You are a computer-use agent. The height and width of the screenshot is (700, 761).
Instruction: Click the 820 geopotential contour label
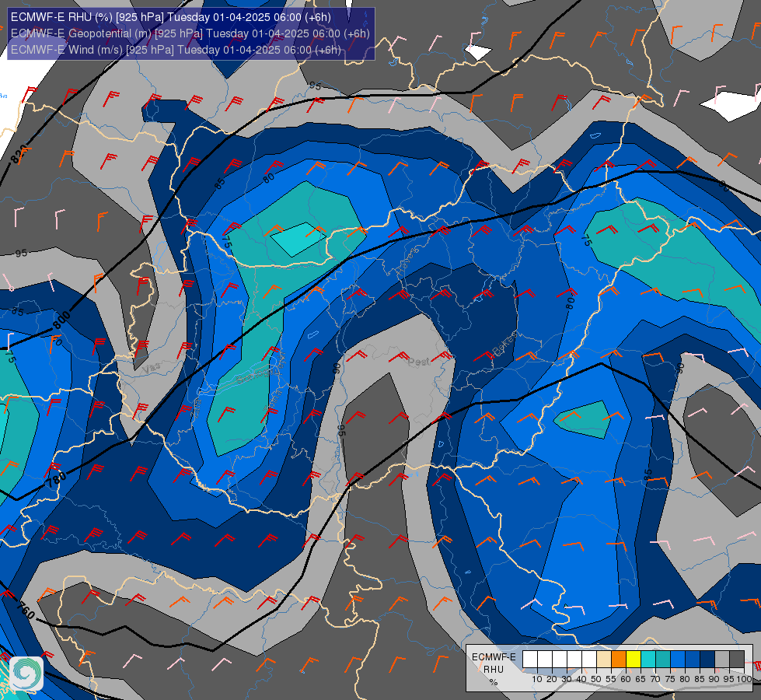coord(19,155)
